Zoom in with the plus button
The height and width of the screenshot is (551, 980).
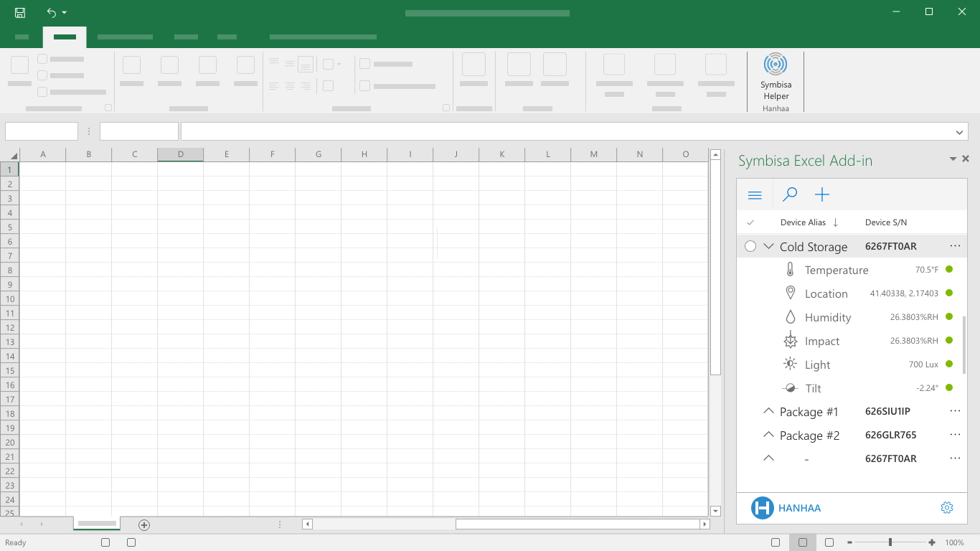coord(932,542)
